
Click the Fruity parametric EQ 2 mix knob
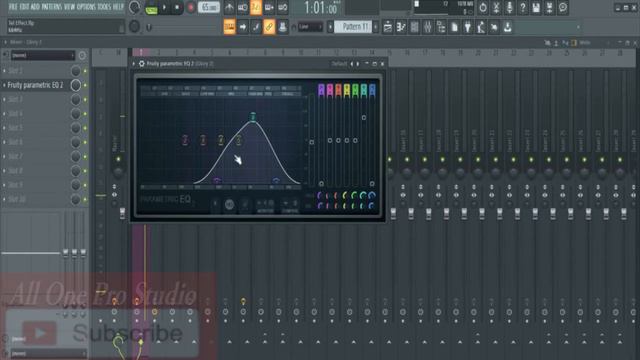tap(76, 85)
